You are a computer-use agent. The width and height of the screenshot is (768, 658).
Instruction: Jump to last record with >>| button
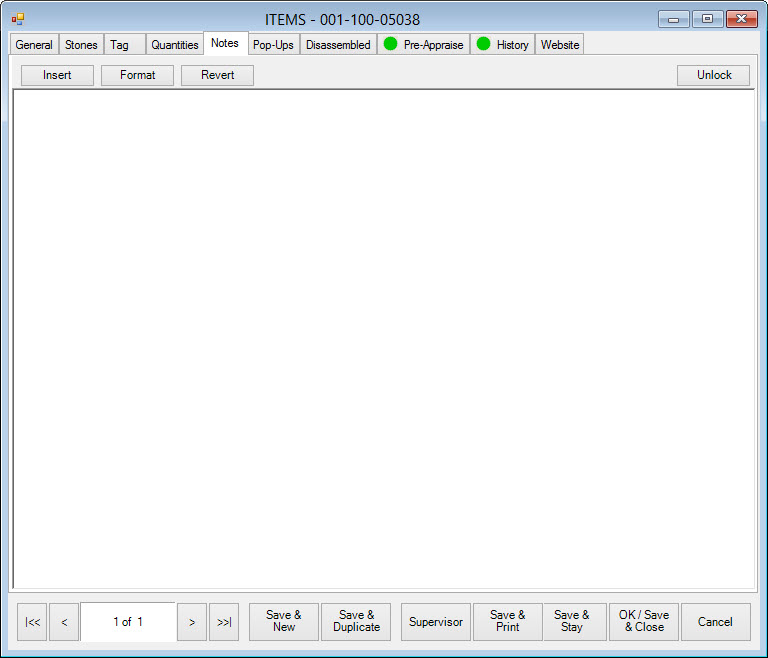(224, 622)
